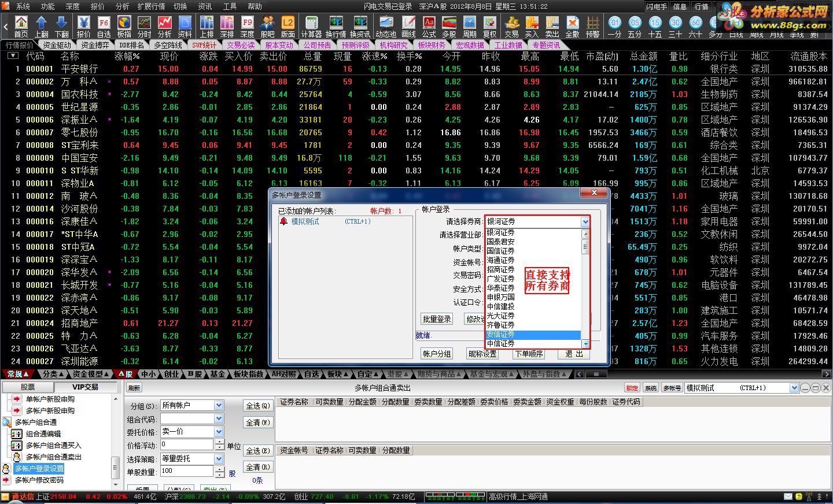Viewport: 833px width, 504px height.
Task: Open the 帮助 menu
Action: [255, 6]
